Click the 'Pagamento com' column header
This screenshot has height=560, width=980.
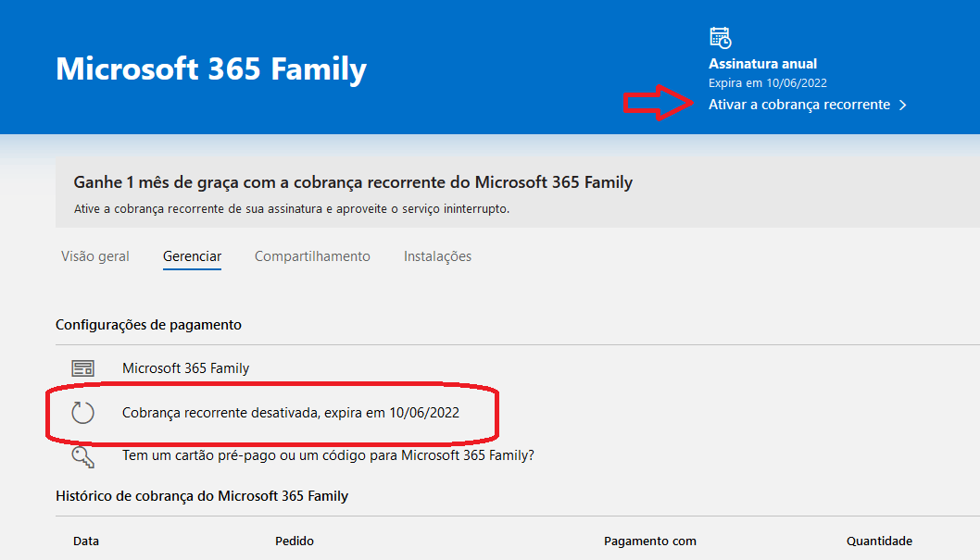pyautogui.click(x=650, y=541)
